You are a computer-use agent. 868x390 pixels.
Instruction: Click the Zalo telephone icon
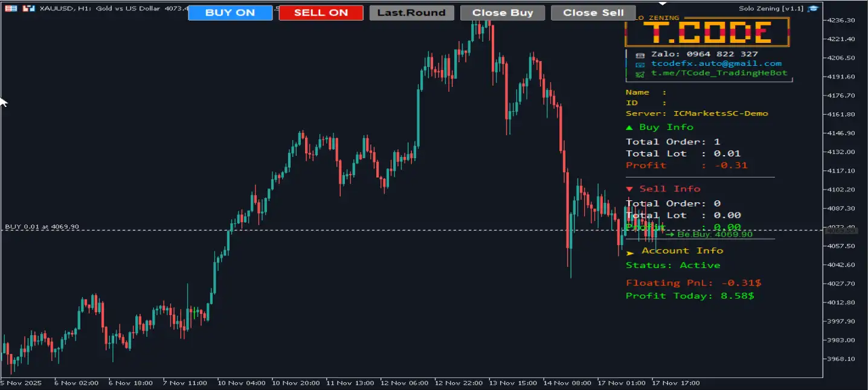[x=640, y=54]
